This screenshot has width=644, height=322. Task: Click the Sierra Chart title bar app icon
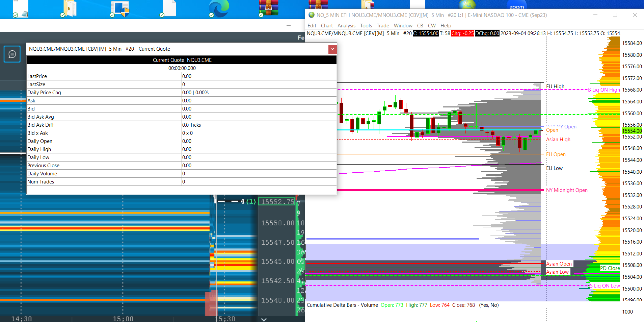coord(311,15)
